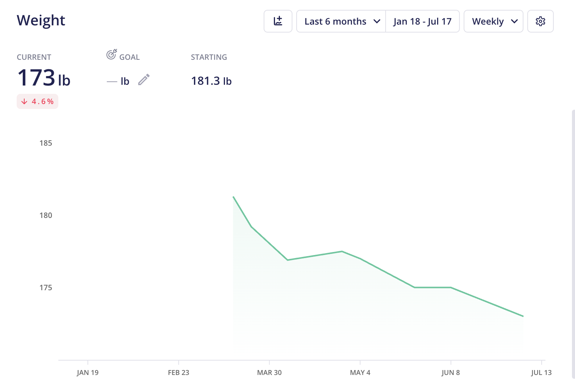
Task: Open the Last 6 months dropdown
Action: [341, 21]
